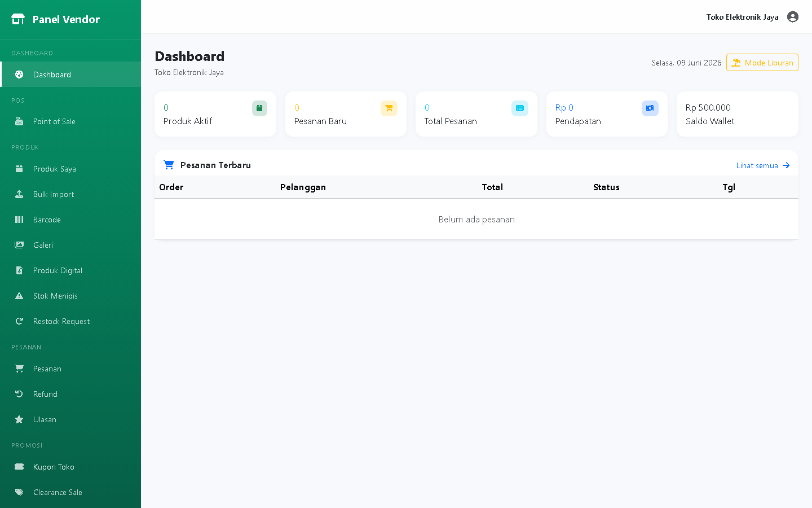Click the Produk Digital file icon
Screen dimensions: 812x508
tap(19, 270)
